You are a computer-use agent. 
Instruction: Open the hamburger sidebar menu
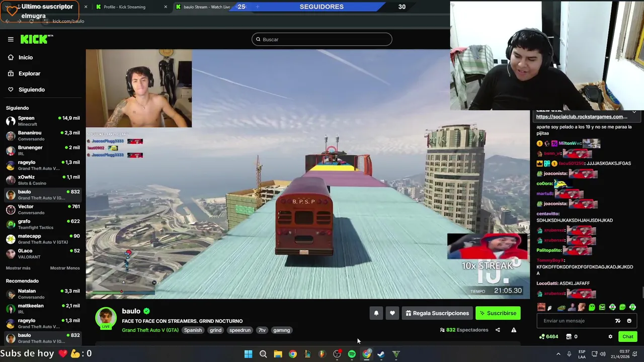coord(11,39)
